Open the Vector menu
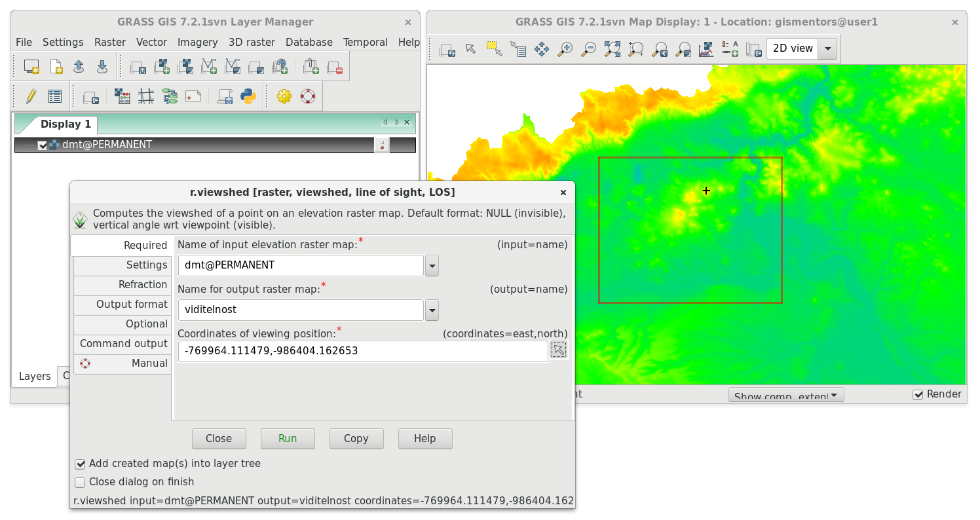This screenshot has width=980, height=520. (151, 42)
